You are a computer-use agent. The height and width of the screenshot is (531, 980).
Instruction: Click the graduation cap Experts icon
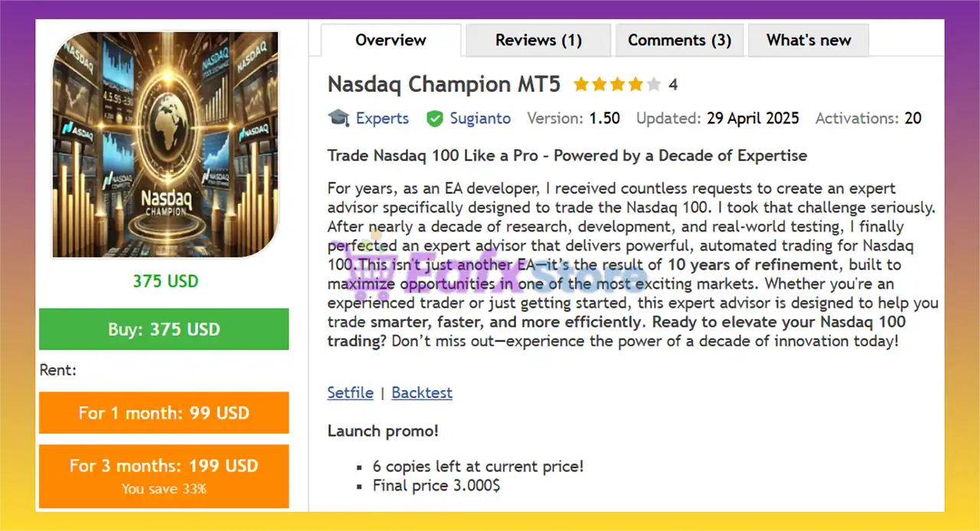[339, 118]
